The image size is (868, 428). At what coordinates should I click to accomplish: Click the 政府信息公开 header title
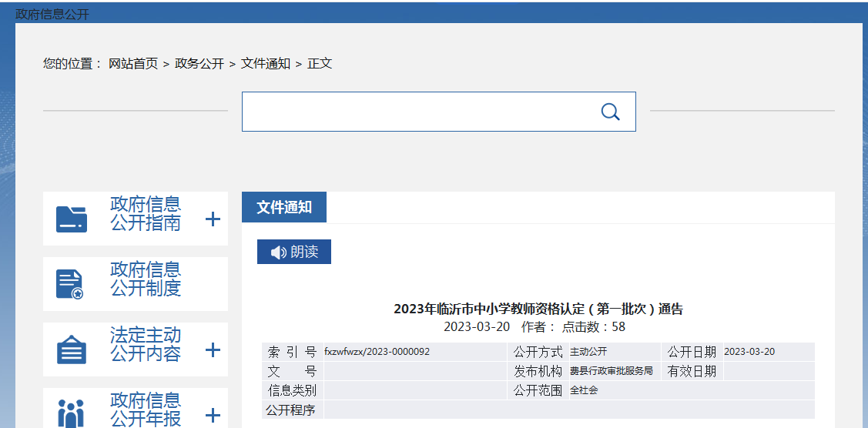[52, 14]
